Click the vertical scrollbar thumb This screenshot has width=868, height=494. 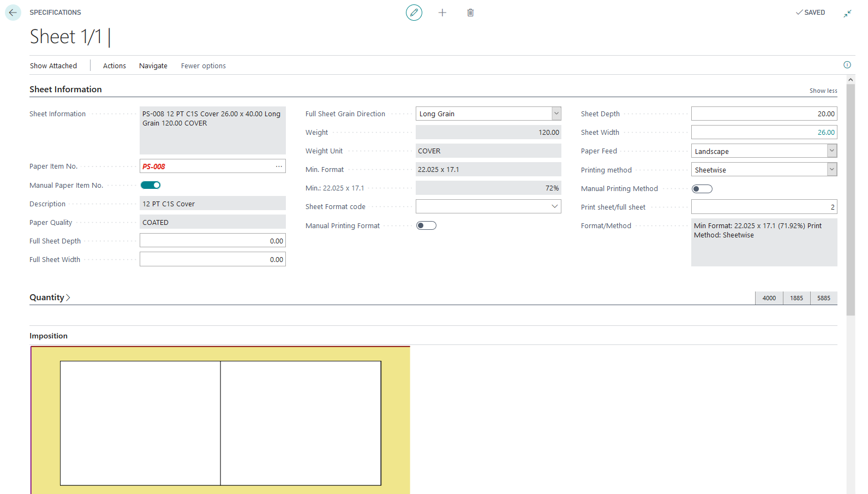coord(851,200)
